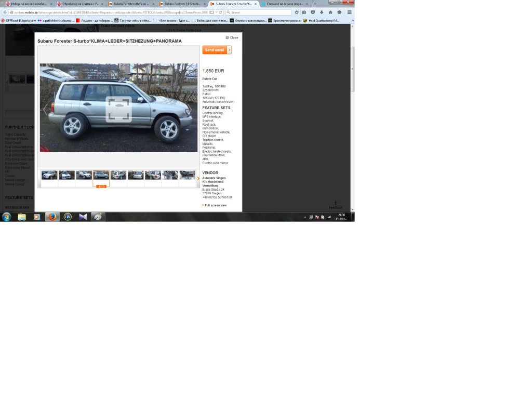
Task: Open the Downloads arrow icon in the toolbar
Action: [322, 12]
